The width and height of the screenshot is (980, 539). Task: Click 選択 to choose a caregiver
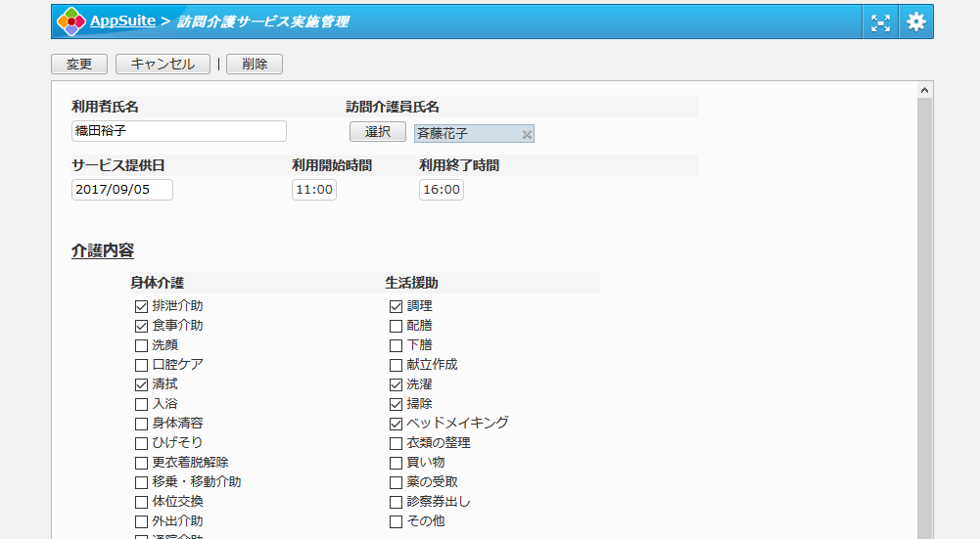(378, 132)
